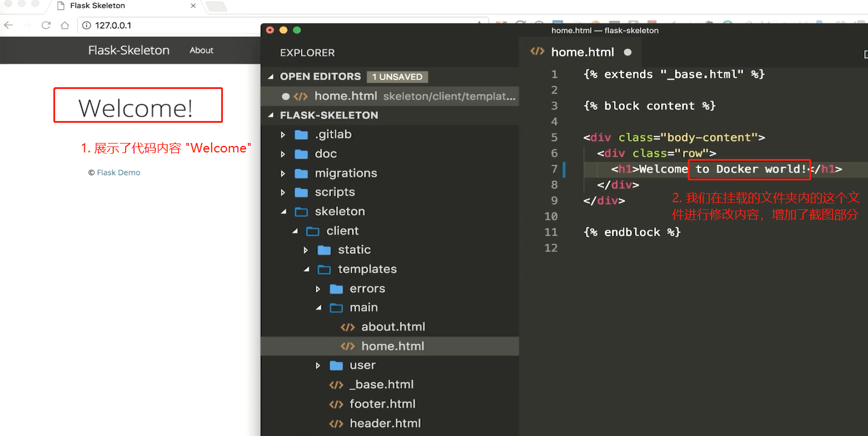Collapse the OPEN EDITORS section
868x436 pixels.
[272, 77]
